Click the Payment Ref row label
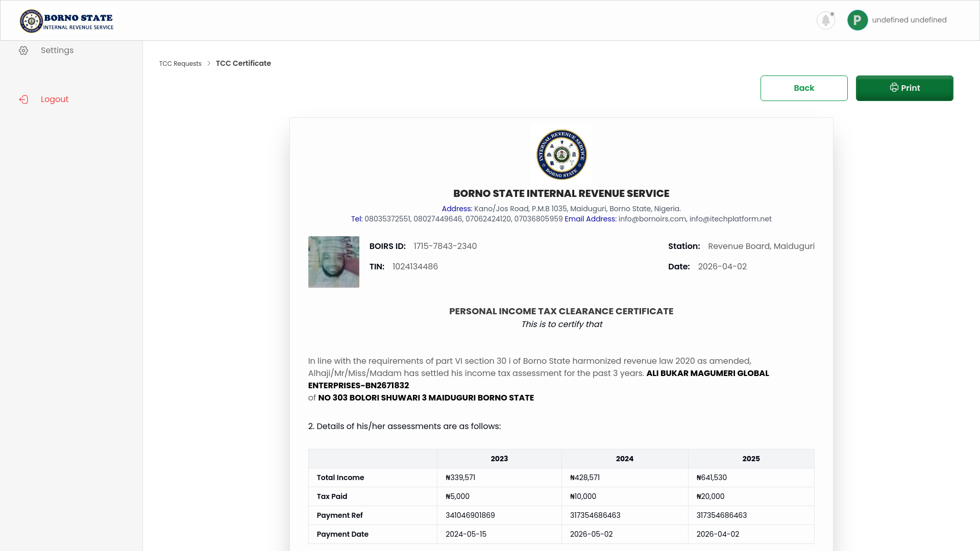The height and width of the screenshot is (551, 980). coord(339,515)
